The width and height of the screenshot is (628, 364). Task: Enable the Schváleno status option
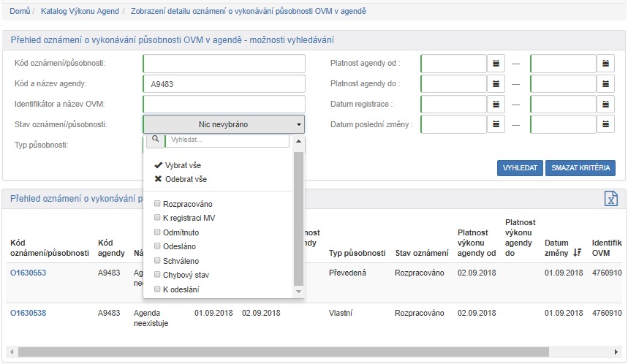pyautogui.click(x=157, y=261)
